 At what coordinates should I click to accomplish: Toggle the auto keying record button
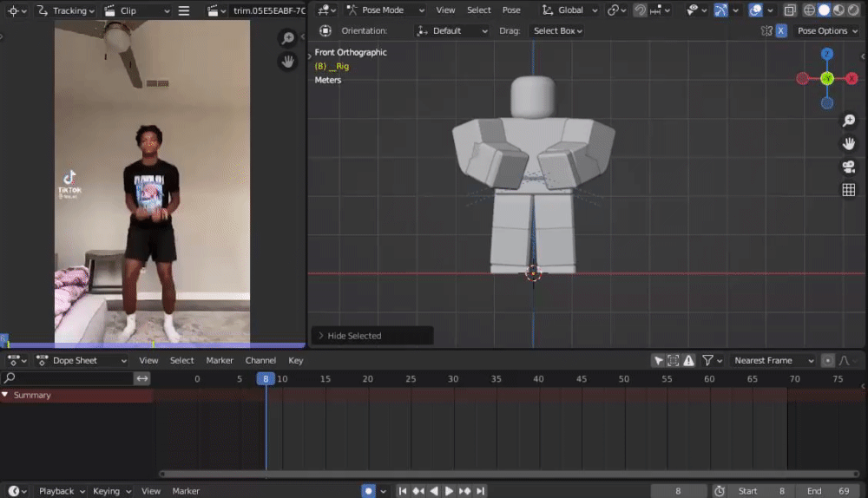tap(368, 491)
